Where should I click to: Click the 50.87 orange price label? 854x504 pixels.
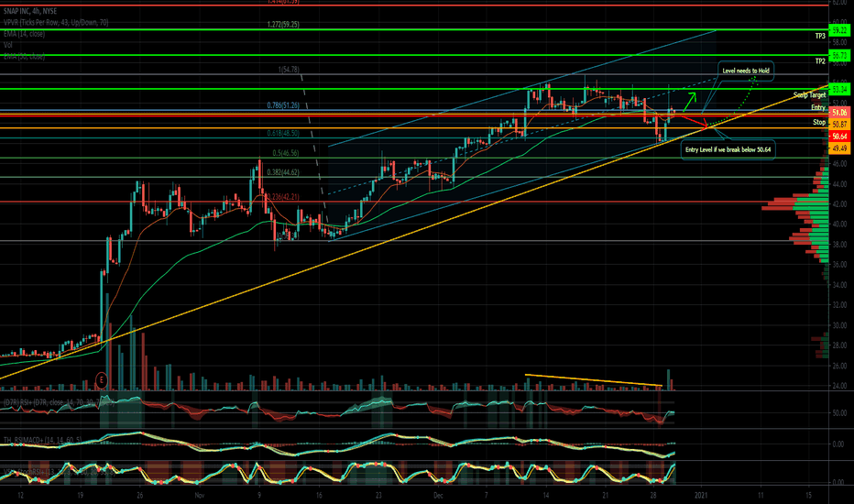click(x=839, y=125)
